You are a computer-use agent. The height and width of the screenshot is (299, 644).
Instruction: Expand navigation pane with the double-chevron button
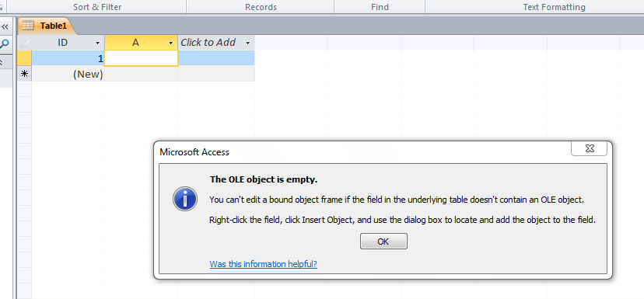click(x=5, y=27)
